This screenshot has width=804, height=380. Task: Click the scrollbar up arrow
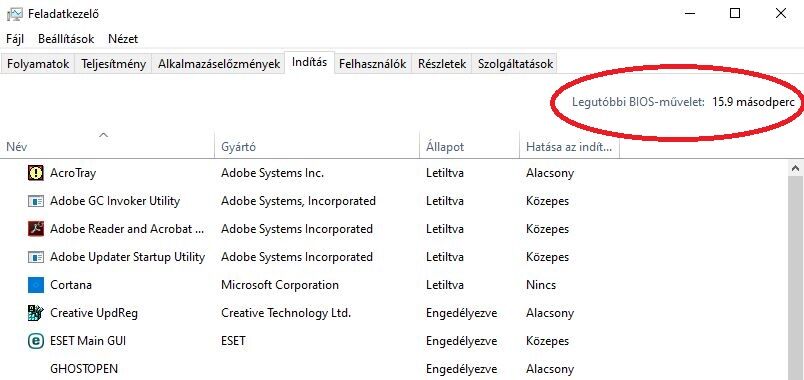[796, 168]
